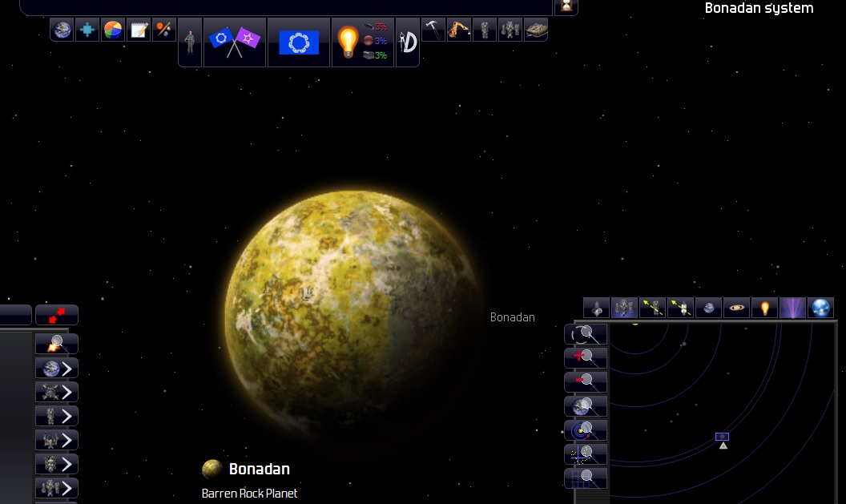Click the teal cross expansion planner icon
Screen dimensions: 846x504
point(87,30)
